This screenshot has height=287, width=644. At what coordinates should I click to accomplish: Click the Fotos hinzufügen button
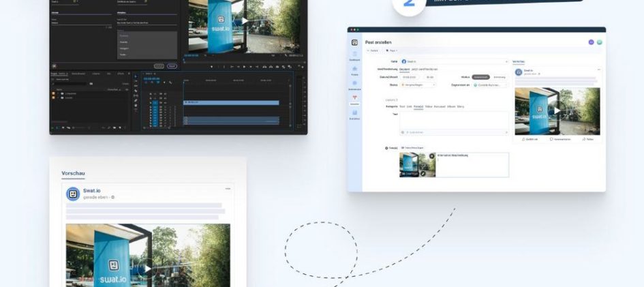[x=412, y=148]
